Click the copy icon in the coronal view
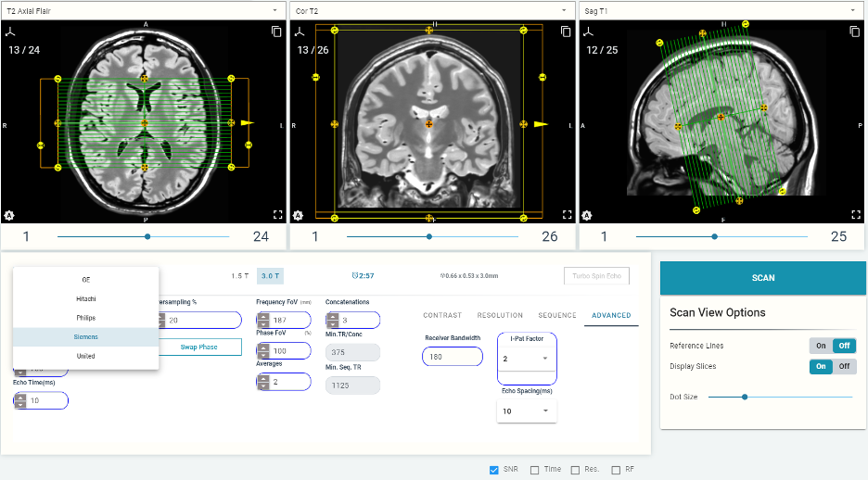Viewport: 868px width, 480px height. [566, 32]
